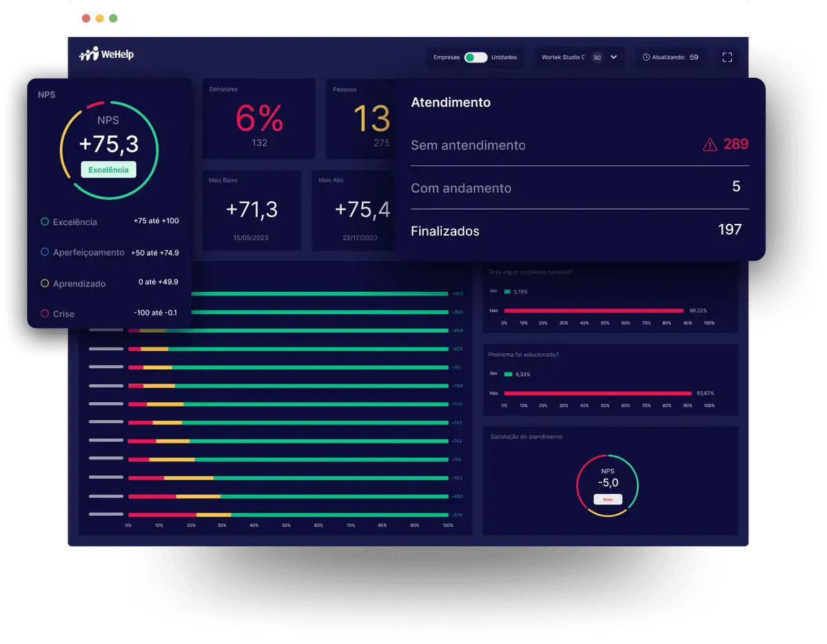This screenshot has width=827, height=644.
Task: Expand the unit selector chevron
Action: [613, 57]
